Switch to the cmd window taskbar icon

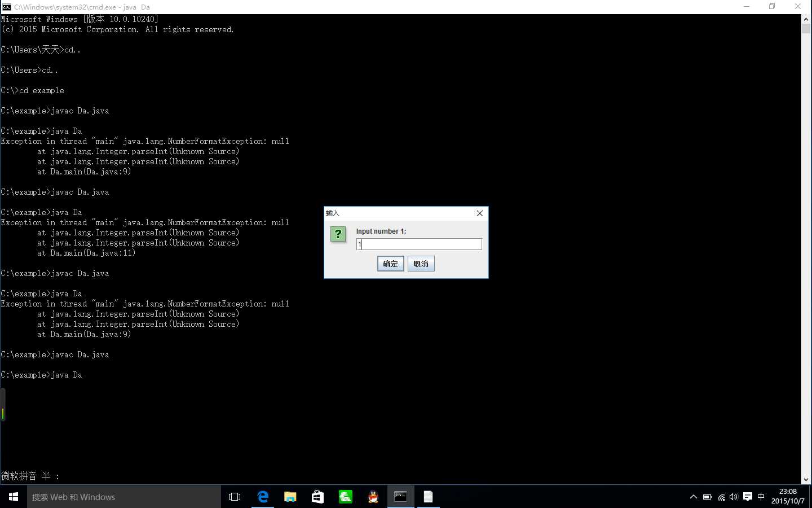[x=400, y=497]
